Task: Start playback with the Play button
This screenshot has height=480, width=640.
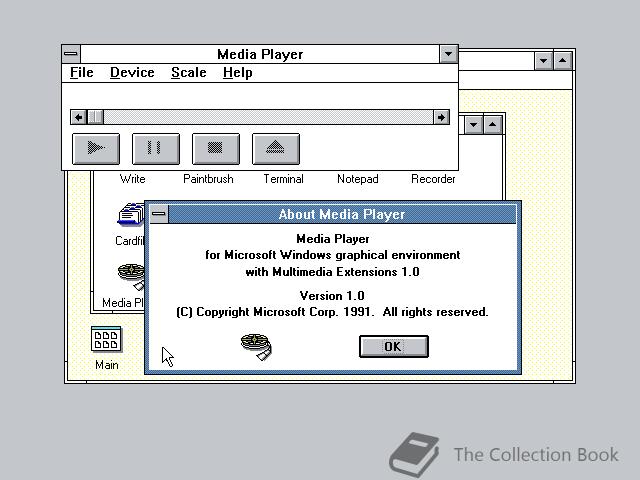Action: coord(96,149)
